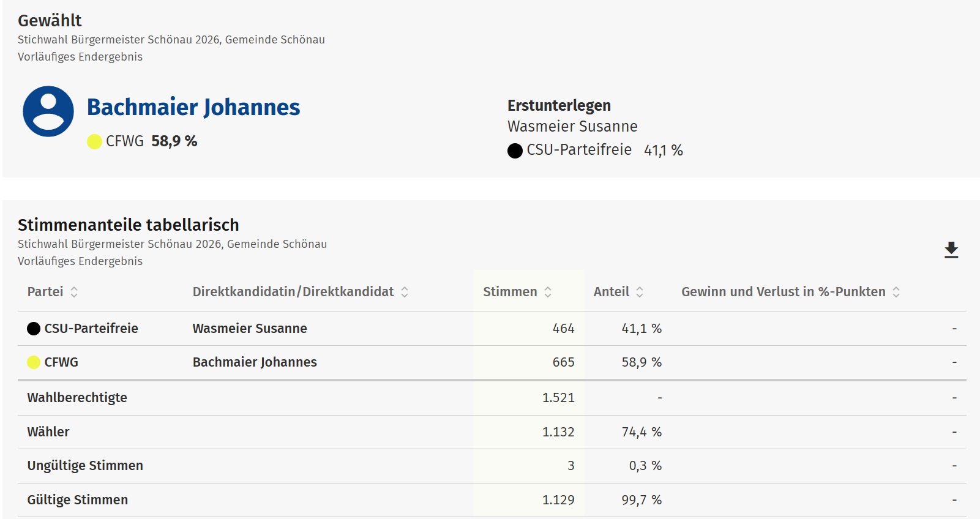Image resolution: width=980 pixels, height=519 pixels.
Task: Click yellow CFWG dot in table row
Action: 34,362
